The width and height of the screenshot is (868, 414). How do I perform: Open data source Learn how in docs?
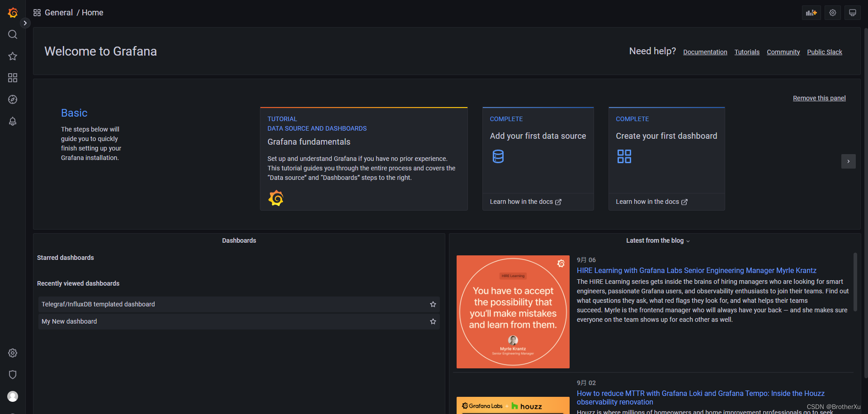526,202
